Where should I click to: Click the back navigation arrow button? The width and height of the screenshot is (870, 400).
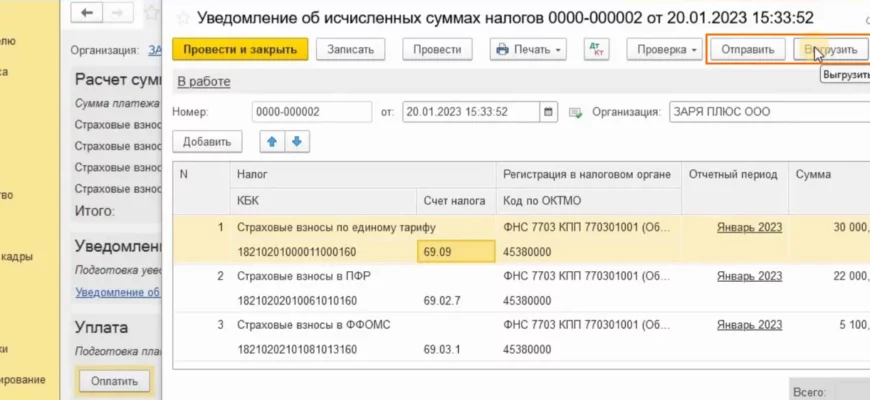click(87, 13)
